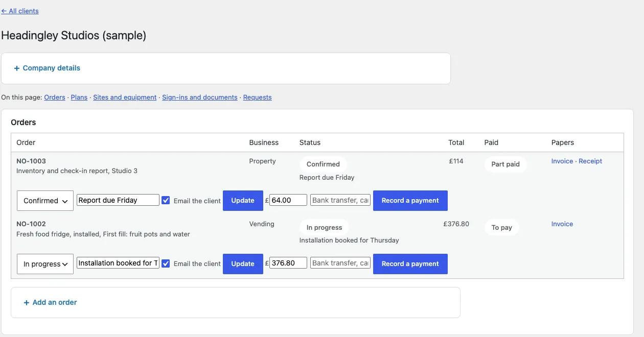
Task: Click Update button for order NO-1003
Action: pos(243,201)
